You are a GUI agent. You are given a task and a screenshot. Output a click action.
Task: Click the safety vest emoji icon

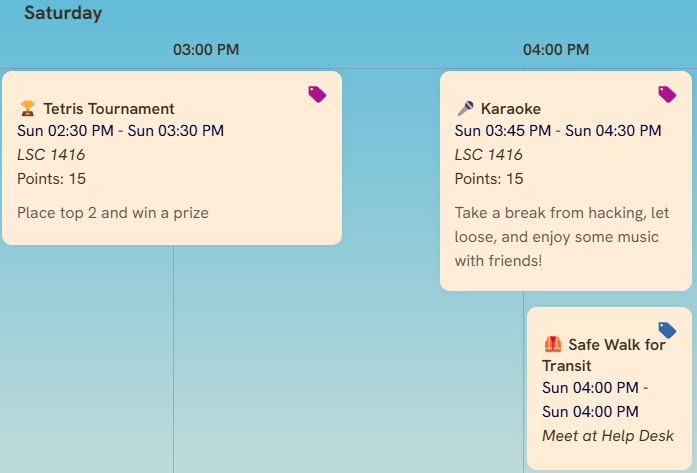point(553,344)
